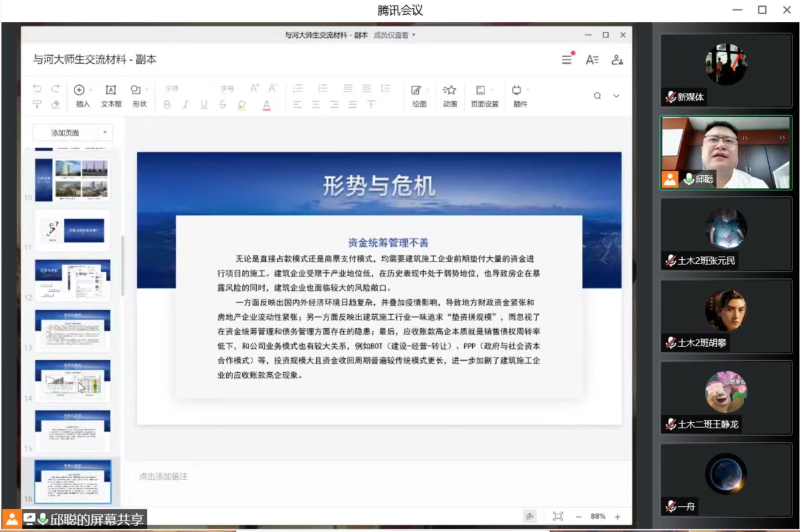Screen dimensions: 800x532
Task: Toggle underline formatting
Action: click(204, 104)
